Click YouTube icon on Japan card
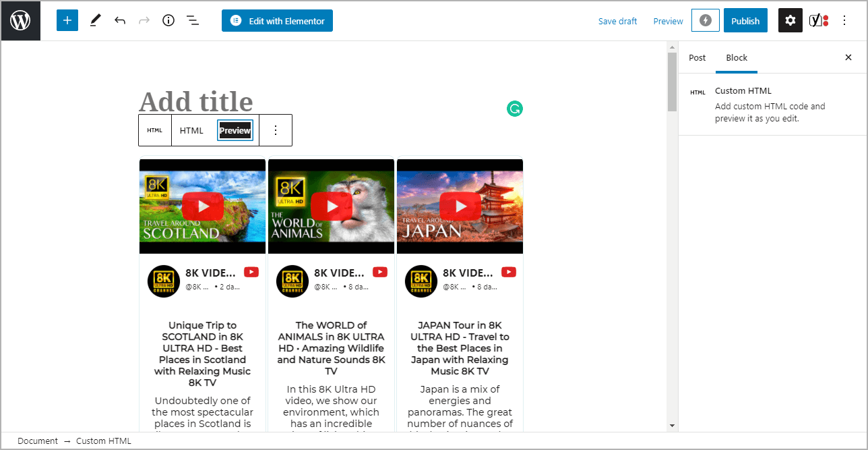Image resolution: width=868 pixels, height=450 pixels. coord(509,272)
